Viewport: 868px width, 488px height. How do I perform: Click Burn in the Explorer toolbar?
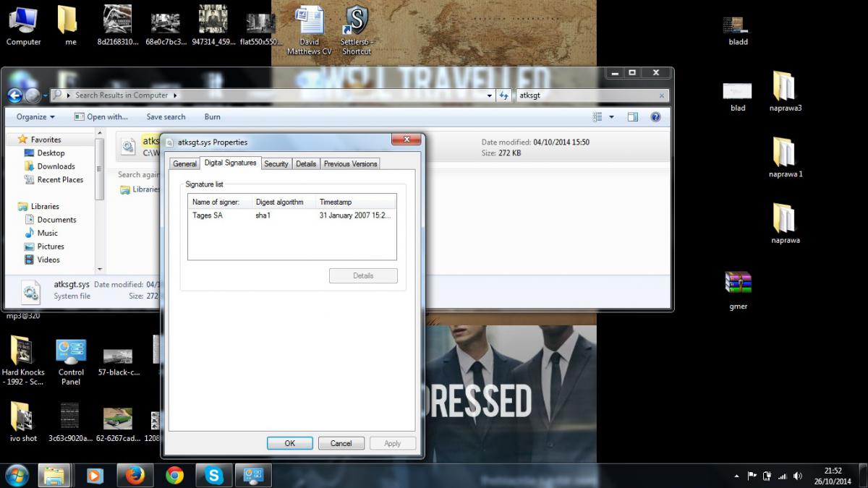coord(213,117)
